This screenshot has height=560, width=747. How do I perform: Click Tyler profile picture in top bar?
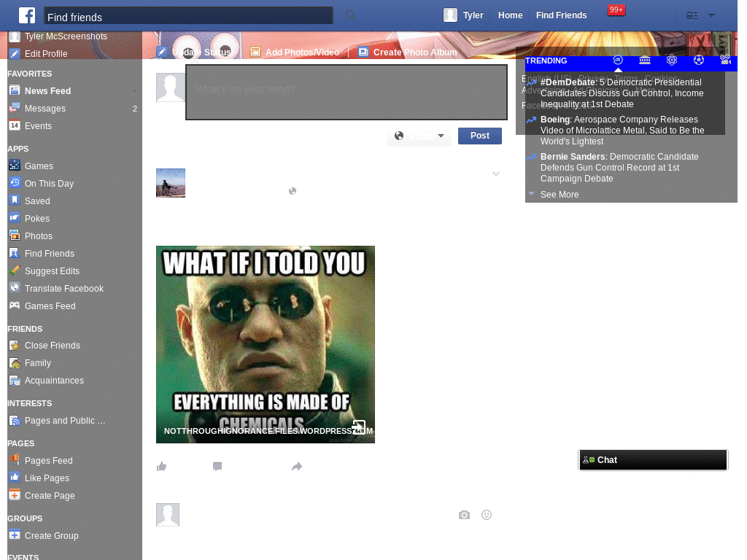pyautogui.click(x=450, y=15)
